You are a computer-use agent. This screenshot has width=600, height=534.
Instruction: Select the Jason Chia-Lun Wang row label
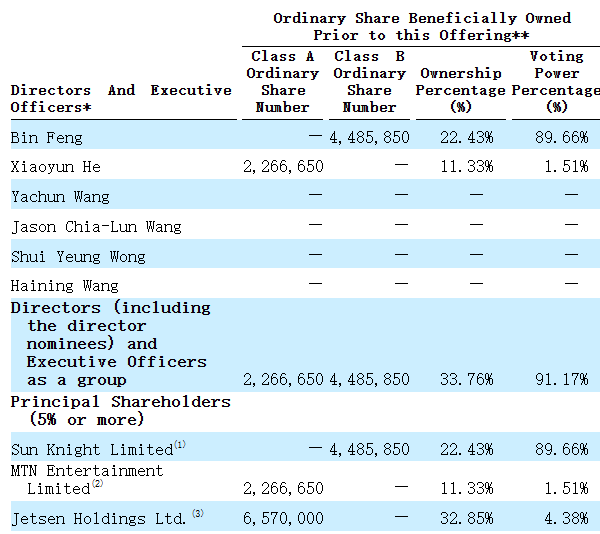pyautogui.click(x=96, y=227)
